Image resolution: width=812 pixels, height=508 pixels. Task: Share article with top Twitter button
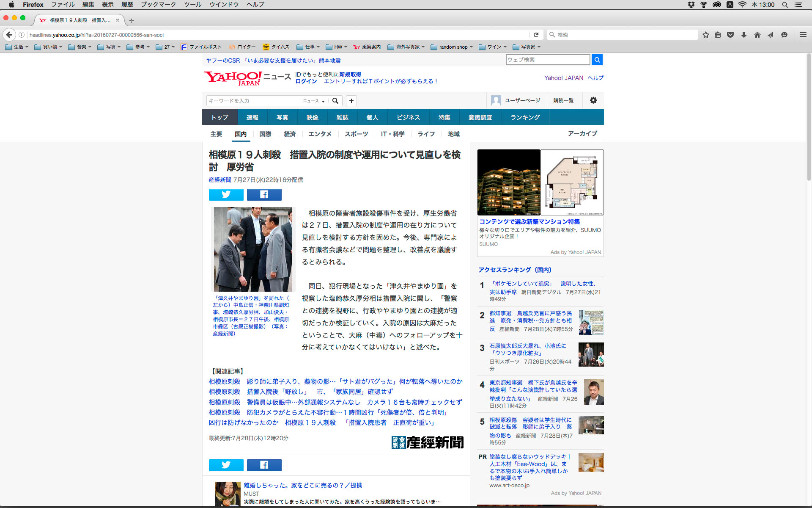[x=226, y=194]
